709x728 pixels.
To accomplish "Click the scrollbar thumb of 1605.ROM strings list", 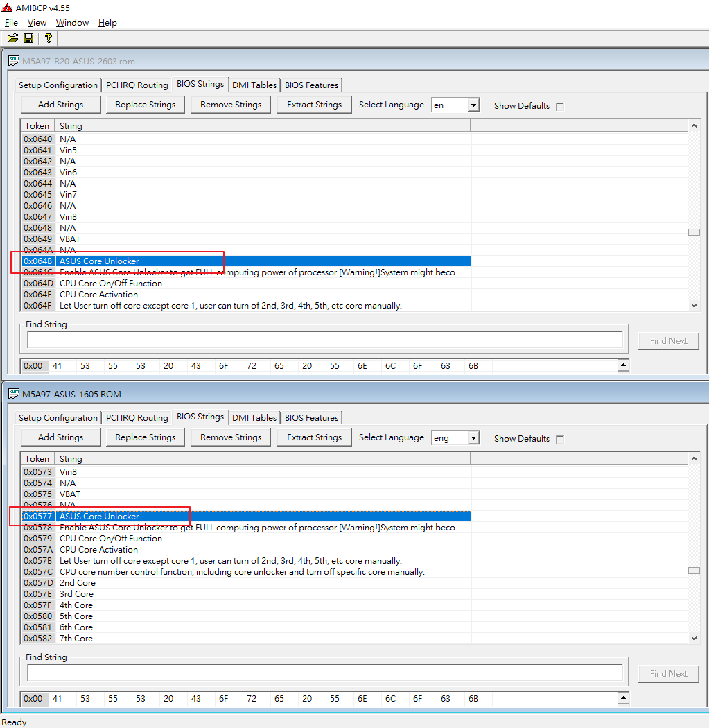I will click(x=694, y=571).
